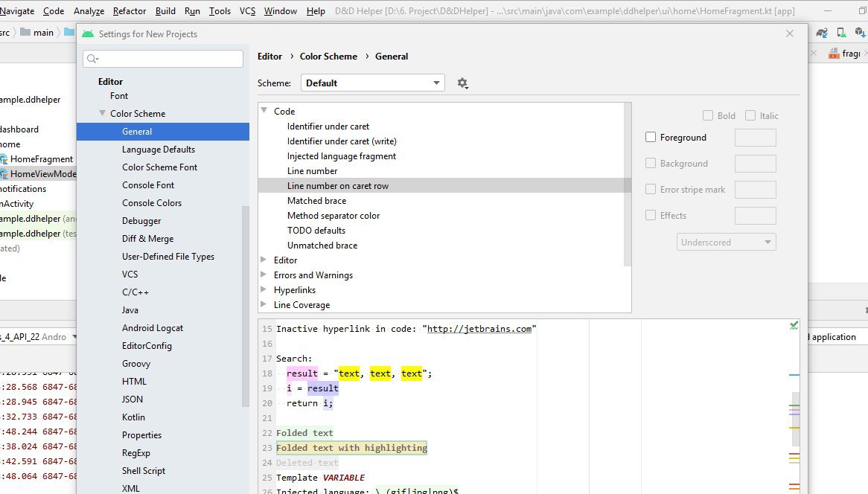Click the fragment XML tab icon
Image resolution: width=868 pixels, height=494 pixels.
[x=834, y=53]
